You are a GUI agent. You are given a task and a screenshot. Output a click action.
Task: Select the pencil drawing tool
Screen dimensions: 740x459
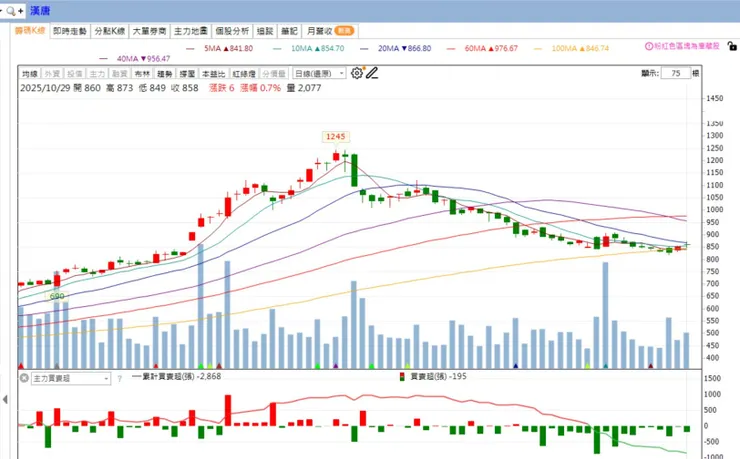point(372,73)
